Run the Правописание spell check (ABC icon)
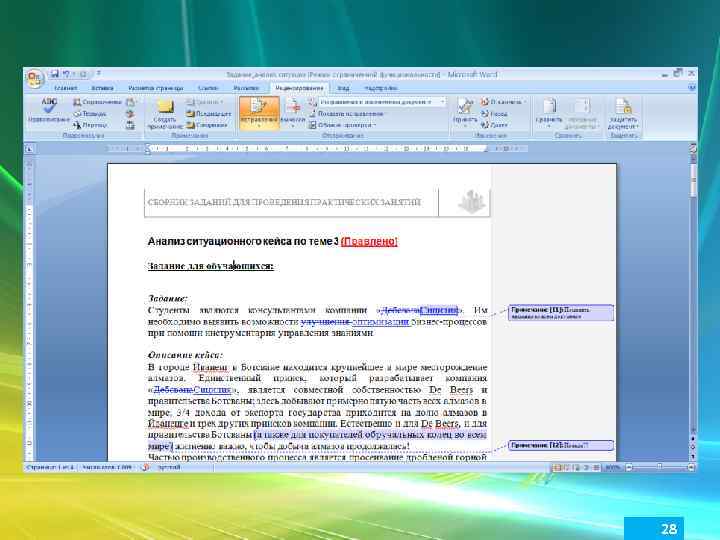 (x=49, y=111)
